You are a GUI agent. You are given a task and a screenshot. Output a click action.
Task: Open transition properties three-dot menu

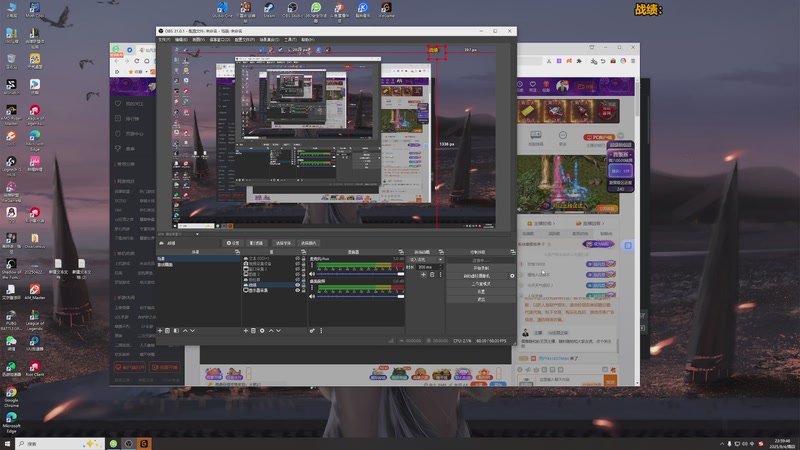(440, 274)
